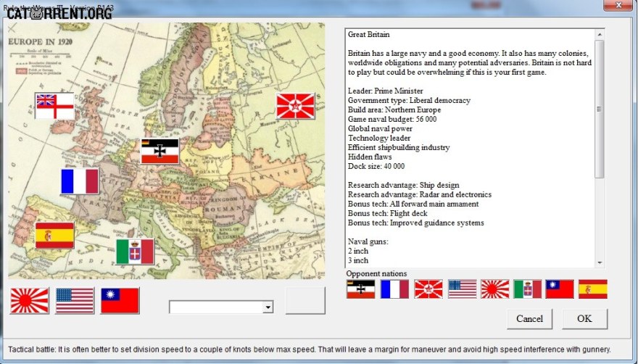
Task: Click the description scroll up arrow
Action: point(600,34)
